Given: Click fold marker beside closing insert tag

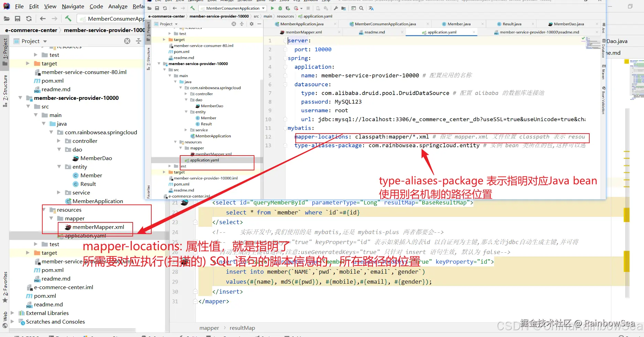Looking at the screenshot, I should pos(195,292).
